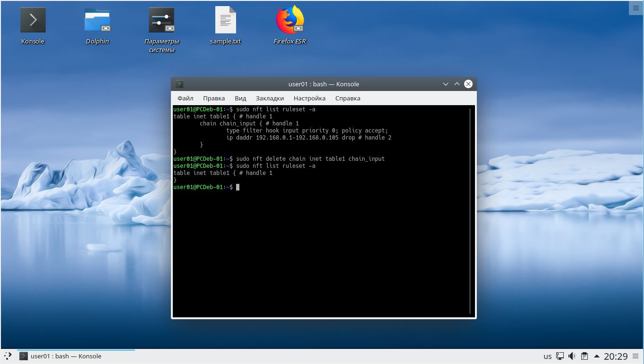Screen dimensions: 644x364
Task: Click the user01 bash Konsole taskbar button
Action: point(76,356)
